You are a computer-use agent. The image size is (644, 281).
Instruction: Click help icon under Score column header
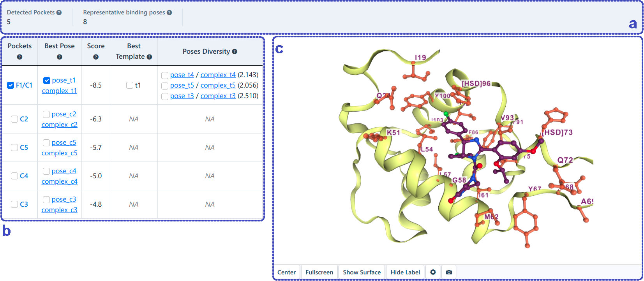(x=96, y=57)
